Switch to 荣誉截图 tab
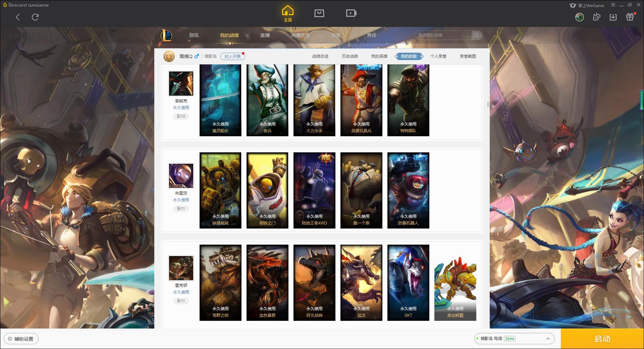 pos(468,56)
